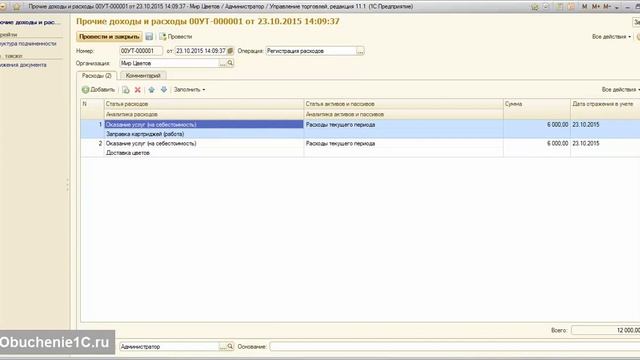Select row 1 Оказание услуг (на себестоимость) cell
Image resolution: width=640 pixels, height=360 pixels.
pos(204,124)
